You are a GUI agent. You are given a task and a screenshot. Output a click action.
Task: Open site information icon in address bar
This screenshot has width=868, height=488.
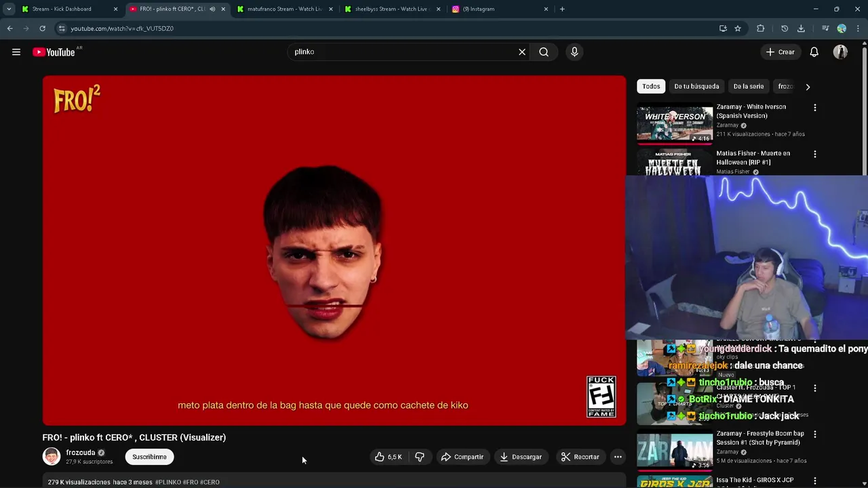pos(62,28)
